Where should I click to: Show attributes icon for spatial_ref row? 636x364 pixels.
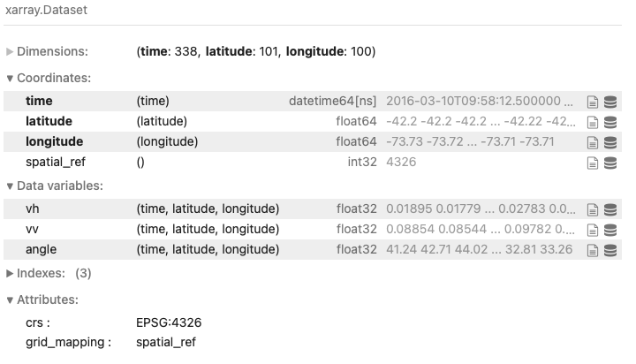(x=592, y=163)
